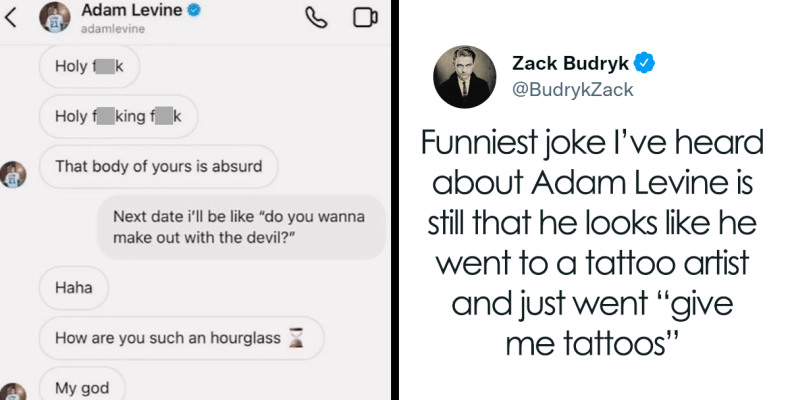Start a voice call with phone icon
The height and width of the screenshot is (400, 790).
pyautogui.click(x=318, y=19)
